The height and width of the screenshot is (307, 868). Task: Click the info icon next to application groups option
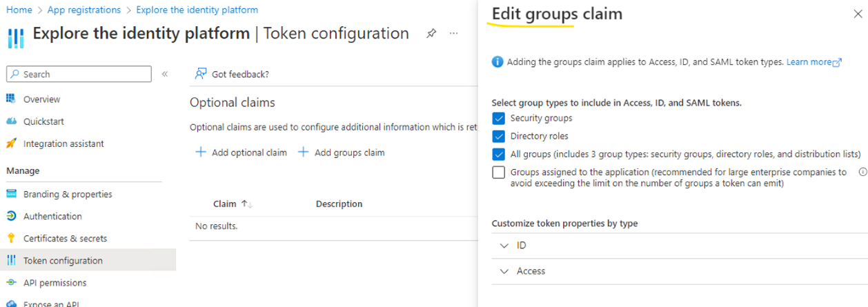(x=862, y=172)
